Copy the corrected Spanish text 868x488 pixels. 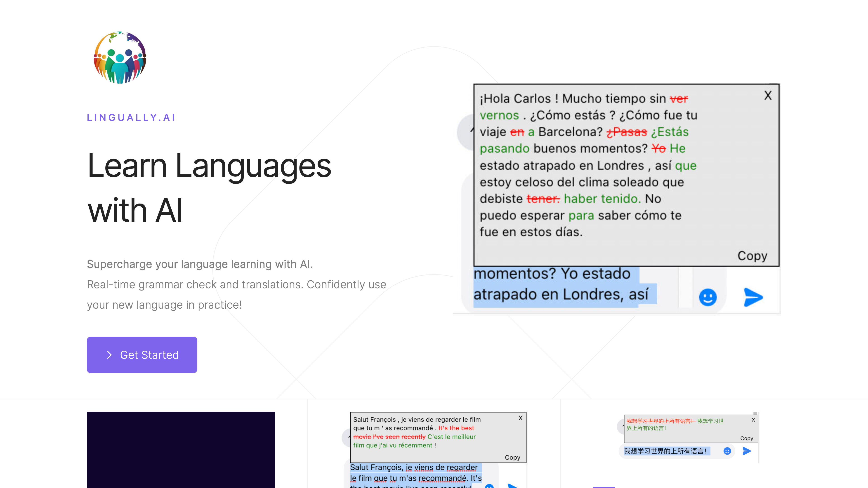pos(752,256)
